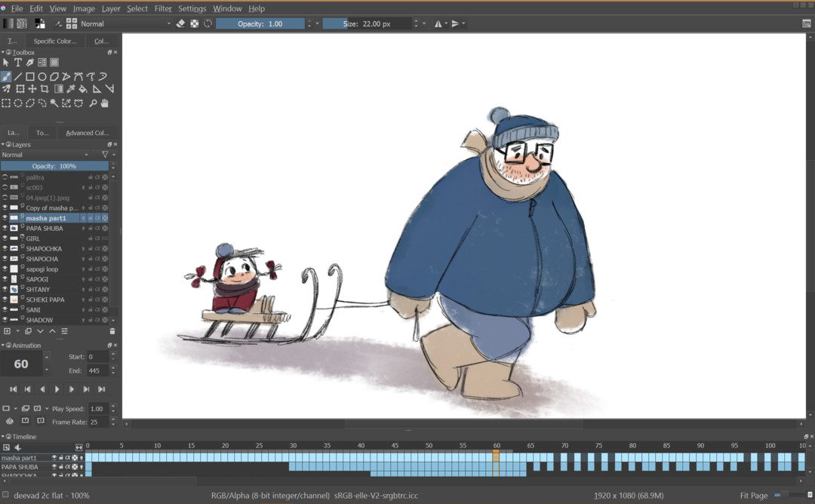Viewport: 815px width, 504px height.
Task: Activate the Crop tool
Action: (x=45, y=88)
